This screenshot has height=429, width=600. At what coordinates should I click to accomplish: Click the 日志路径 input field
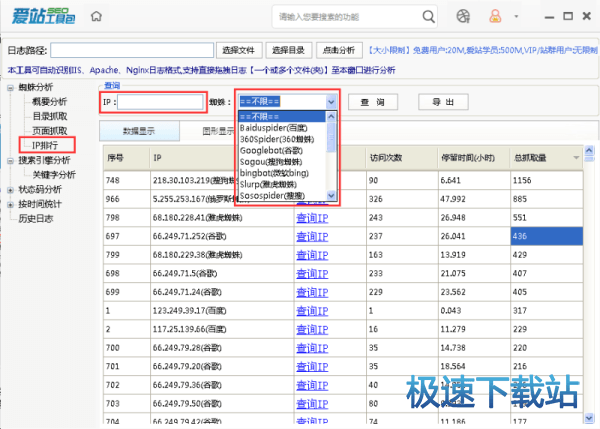[132, 50]
